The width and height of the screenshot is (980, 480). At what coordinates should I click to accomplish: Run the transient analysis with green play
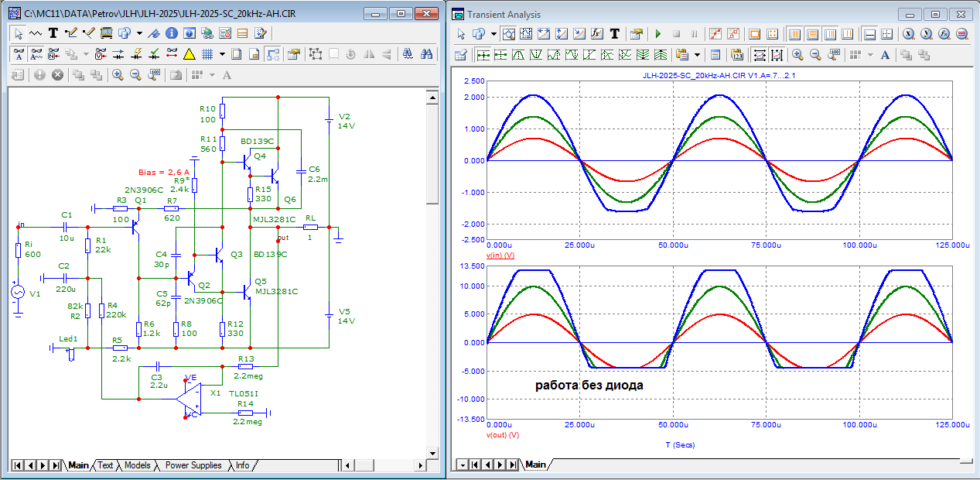point(658,34)
